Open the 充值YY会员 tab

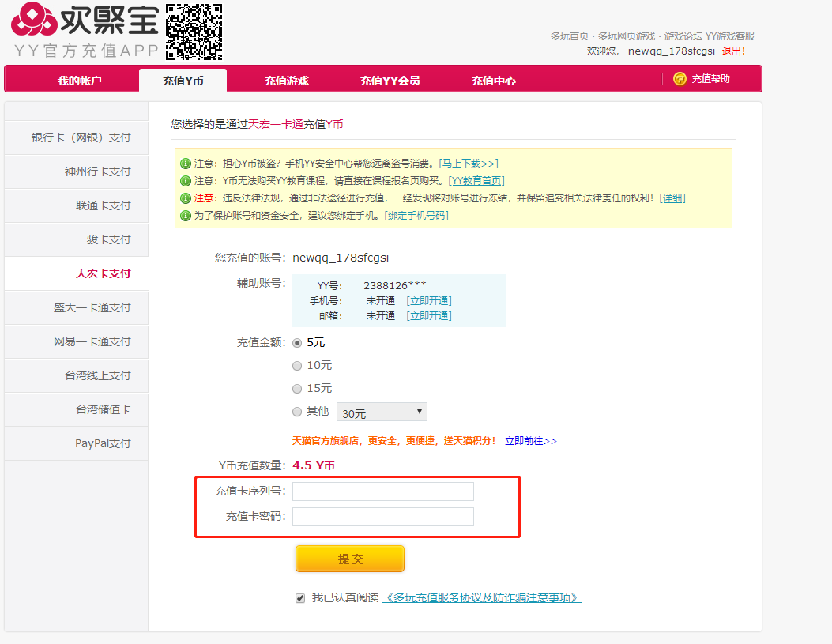point(390,81)
